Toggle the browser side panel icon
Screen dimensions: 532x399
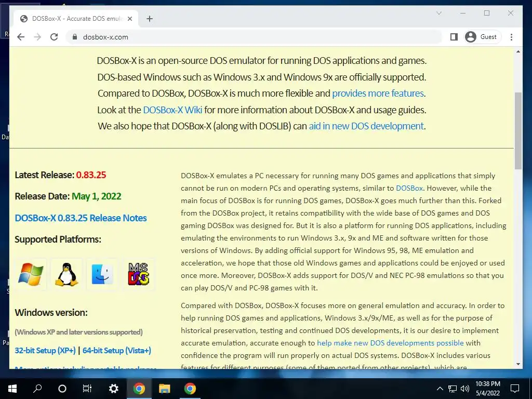click(454, 37)
